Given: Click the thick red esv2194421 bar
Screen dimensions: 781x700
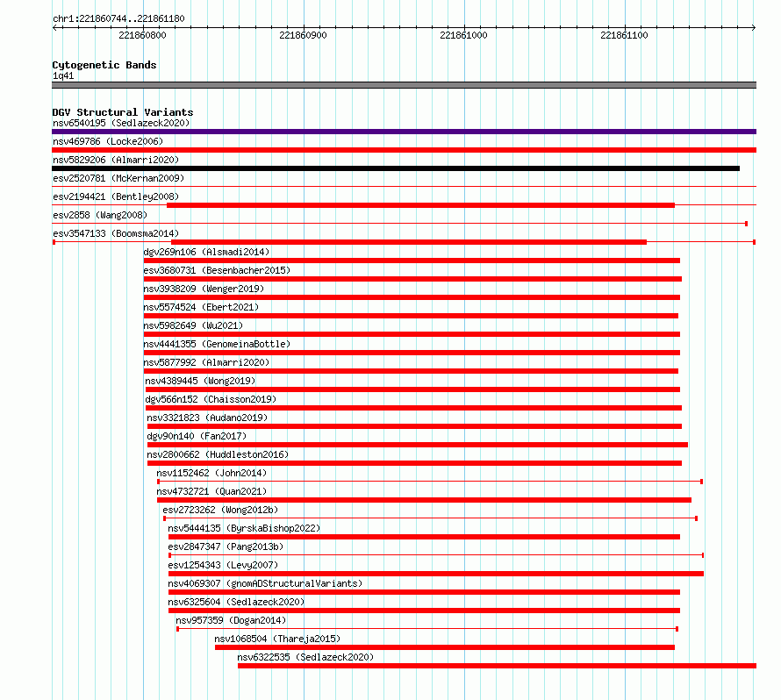Looking at the screenshot, I should [x=421, y=205].
